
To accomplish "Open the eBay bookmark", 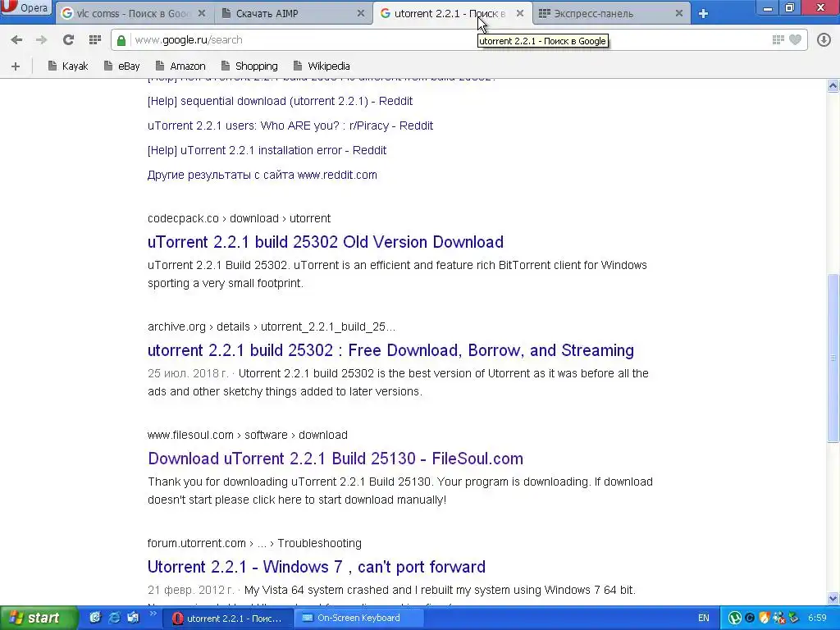I will (121, 66).
